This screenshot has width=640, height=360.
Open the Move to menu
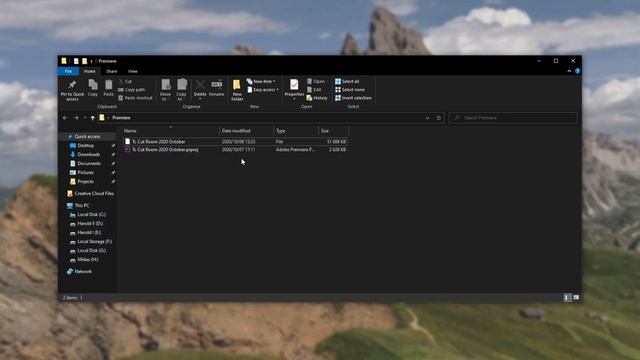pyautogui.click(x=165, y=90)
